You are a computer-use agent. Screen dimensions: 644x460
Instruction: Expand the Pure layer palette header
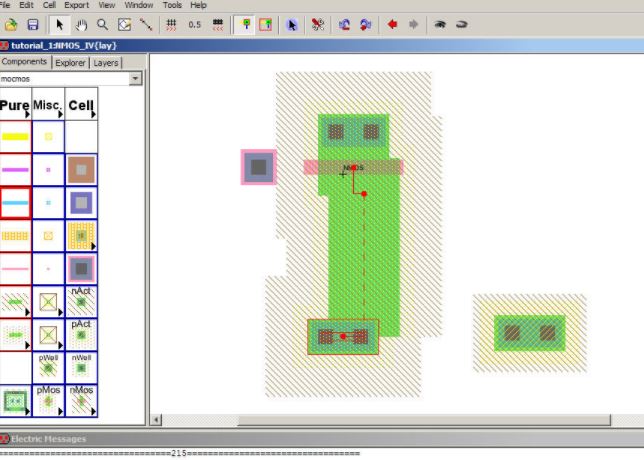pyautogui.click(x=15, y=105)
